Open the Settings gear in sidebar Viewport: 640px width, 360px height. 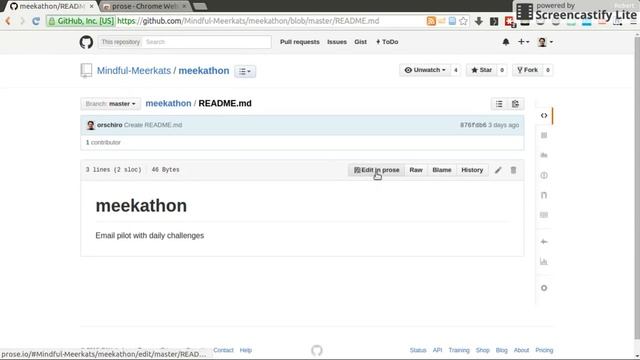pyautogui.click(x=544, y=288)
